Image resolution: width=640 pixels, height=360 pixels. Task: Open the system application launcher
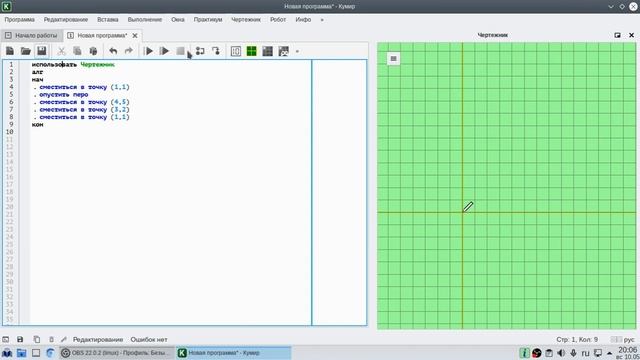(x=7, y=353)
